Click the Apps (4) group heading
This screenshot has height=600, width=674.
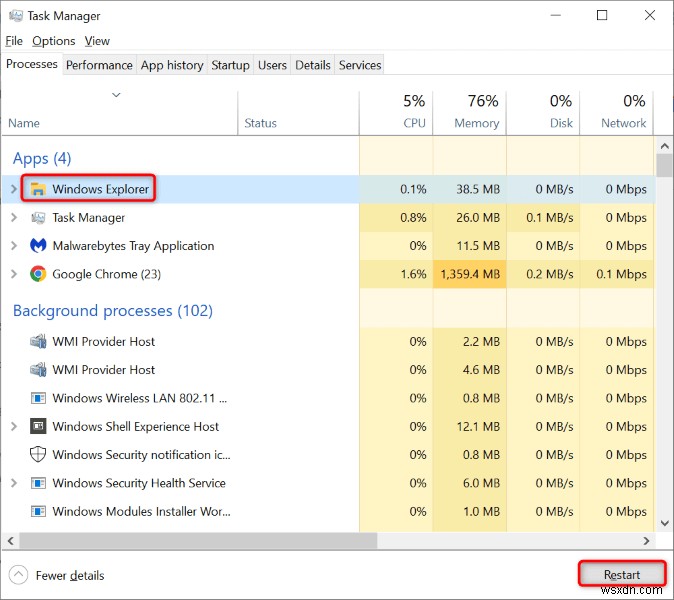click(x=42, y=159)
